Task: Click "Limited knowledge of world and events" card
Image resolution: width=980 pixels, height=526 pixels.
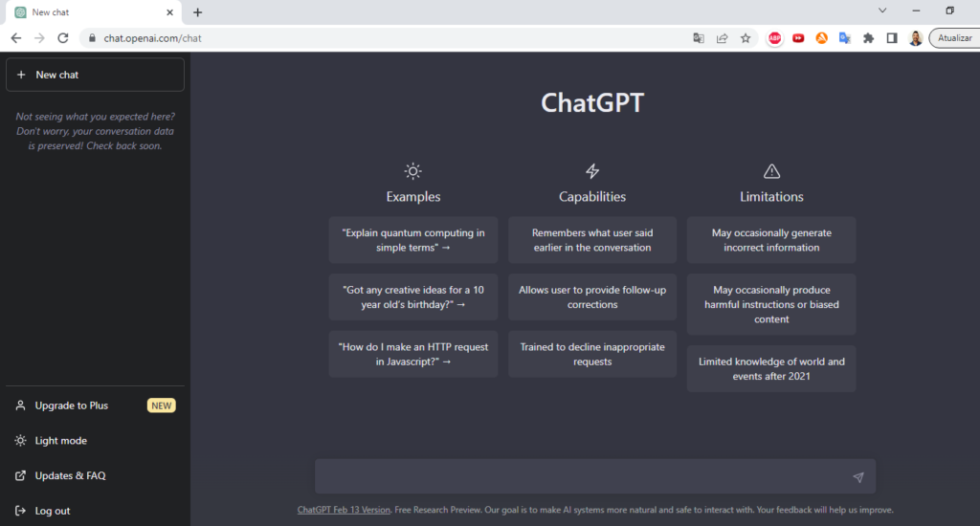Action: point(771,368)
